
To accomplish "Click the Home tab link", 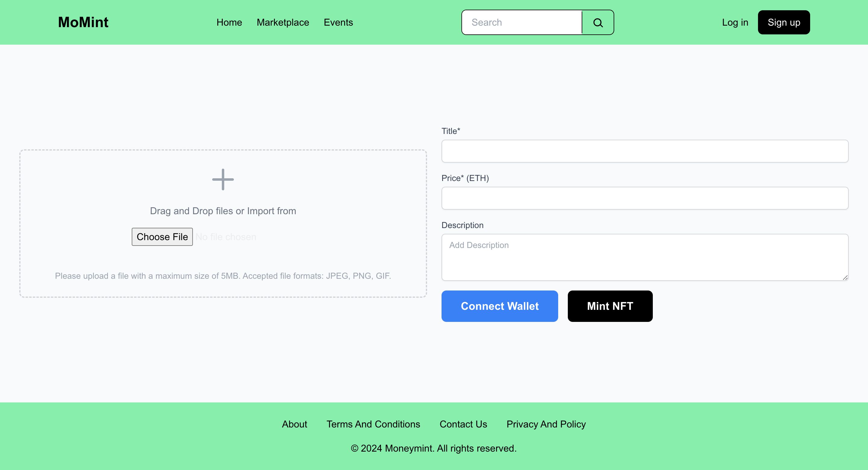I will 230,22.
